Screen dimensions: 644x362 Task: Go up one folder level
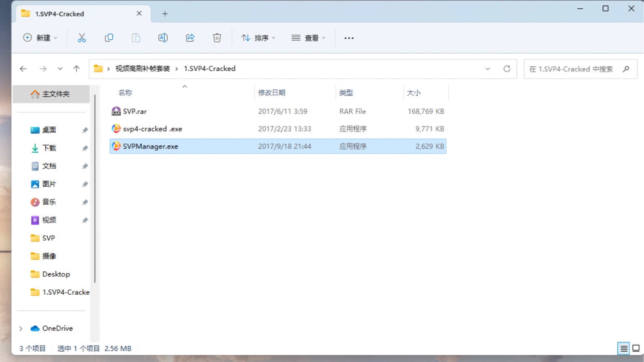coord(76,69)
